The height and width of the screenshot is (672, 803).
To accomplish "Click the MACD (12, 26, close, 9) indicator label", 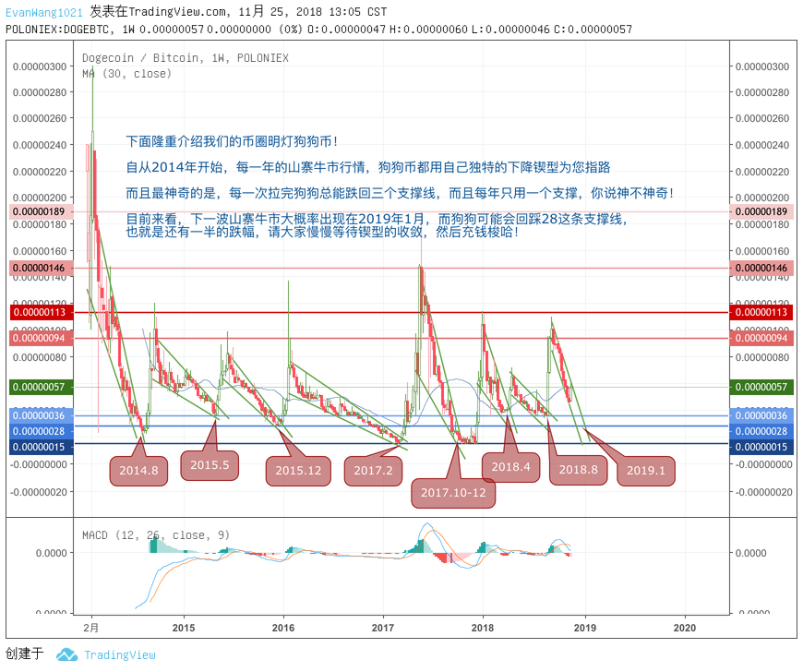I will pyautogui.click(x=156, y=535).
